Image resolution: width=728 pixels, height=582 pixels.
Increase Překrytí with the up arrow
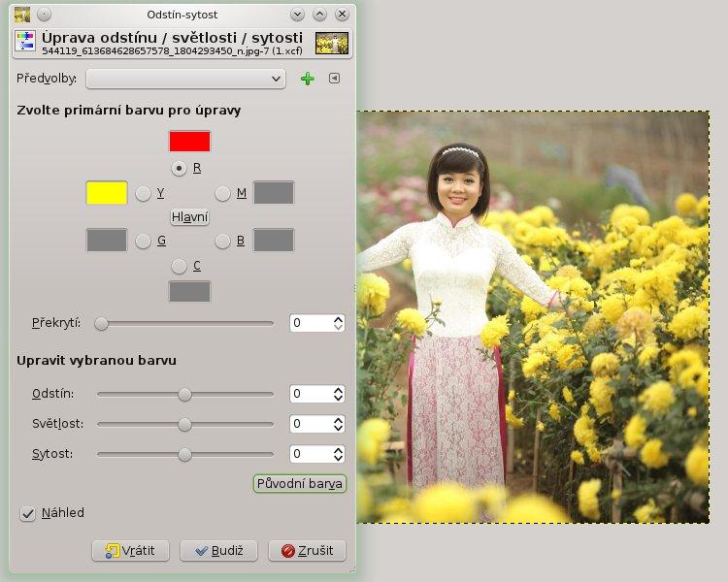(339, 319)
